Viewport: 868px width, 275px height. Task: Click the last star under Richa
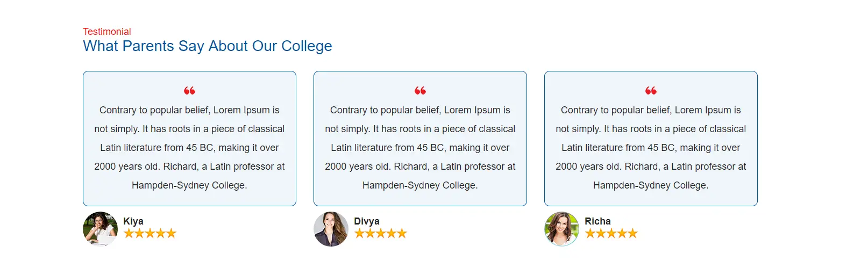pos(633,233)
